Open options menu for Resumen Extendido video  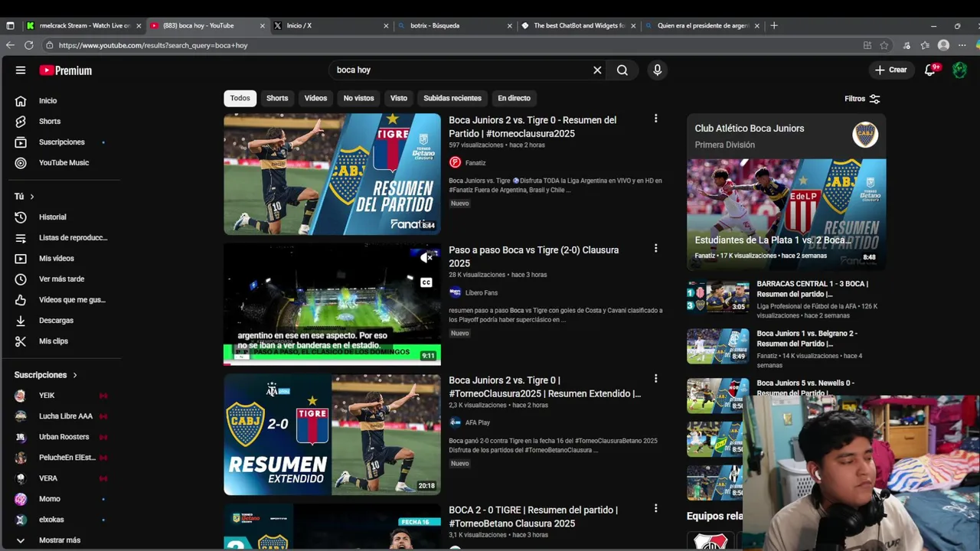click(655, 379)
